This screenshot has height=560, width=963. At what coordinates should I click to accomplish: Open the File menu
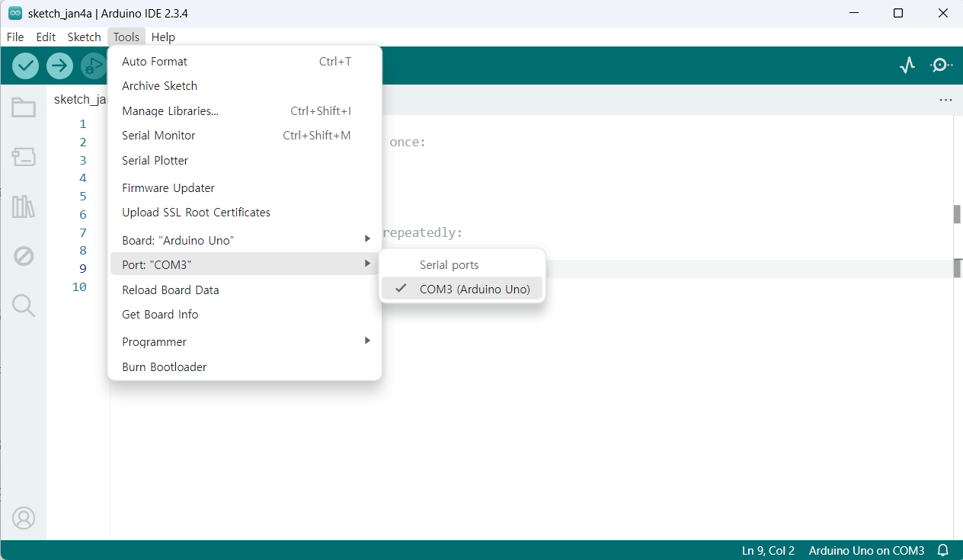click(x=15, y=37)
